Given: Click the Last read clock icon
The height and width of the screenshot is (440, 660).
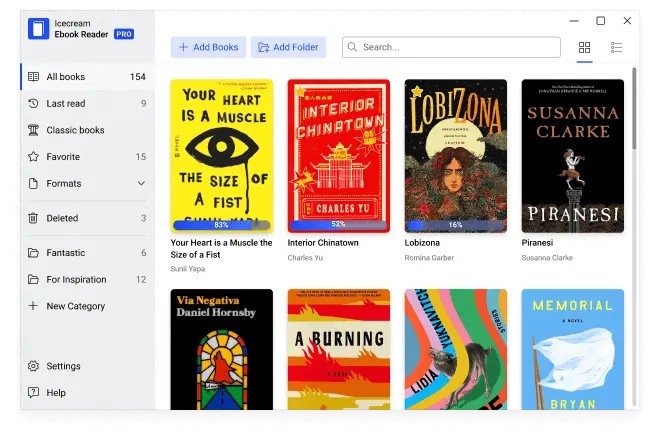Looking at the screenshot, I should (33, 103).
